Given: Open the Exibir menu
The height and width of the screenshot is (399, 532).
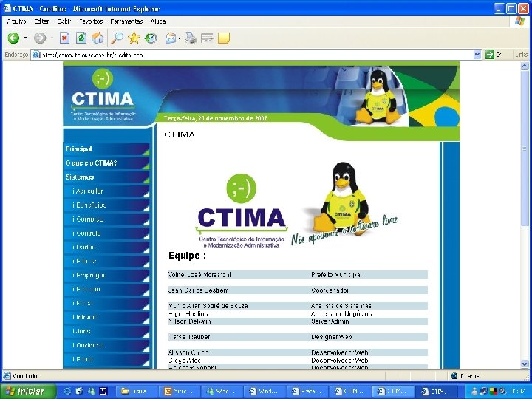Looking at the screenshot, I should (x=64, y=21).
